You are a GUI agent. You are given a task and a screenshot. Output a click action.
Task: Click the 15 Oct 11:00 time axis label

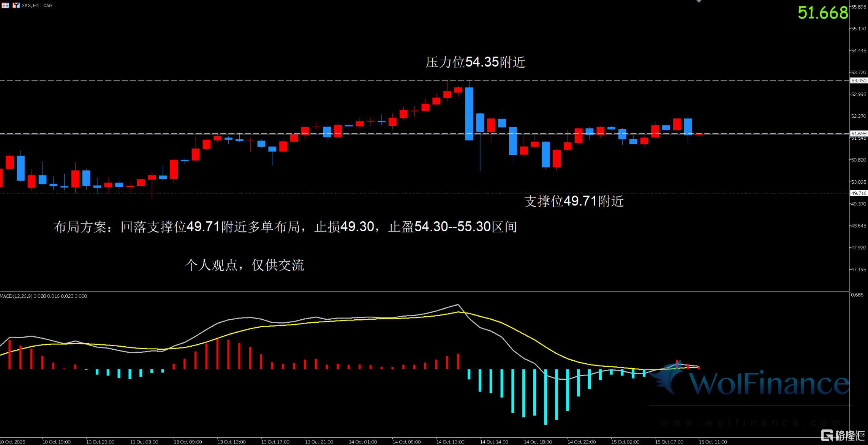[713, 442]
